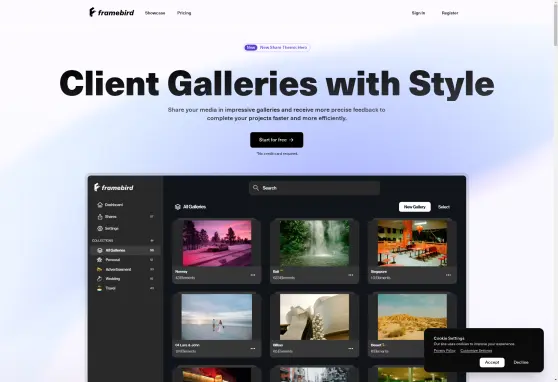Select the Travel collection icon

click(100, 288)
